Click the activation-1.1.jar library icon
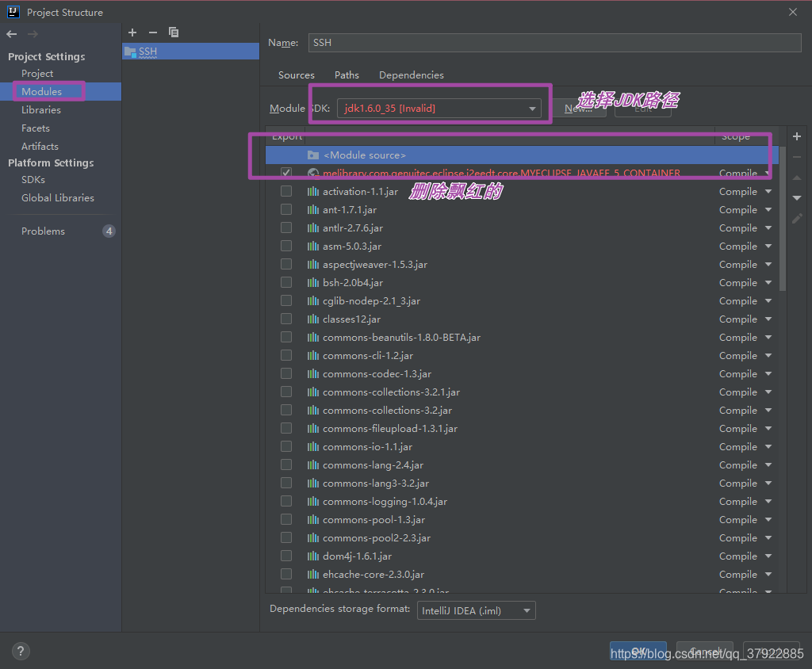The width and height of the screenshot is (812, 669). coord(312,192)
